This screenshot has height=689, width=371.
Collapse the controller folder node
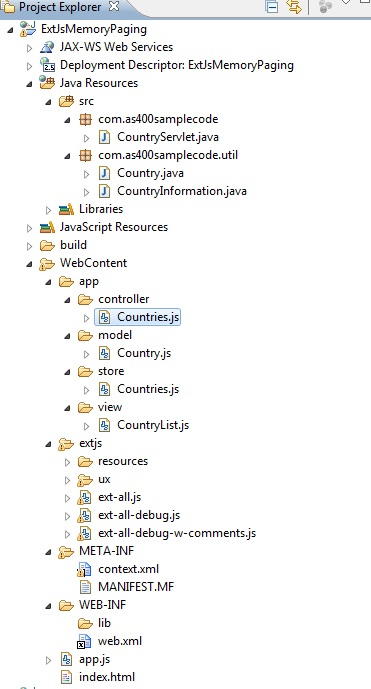click(68, 300)
